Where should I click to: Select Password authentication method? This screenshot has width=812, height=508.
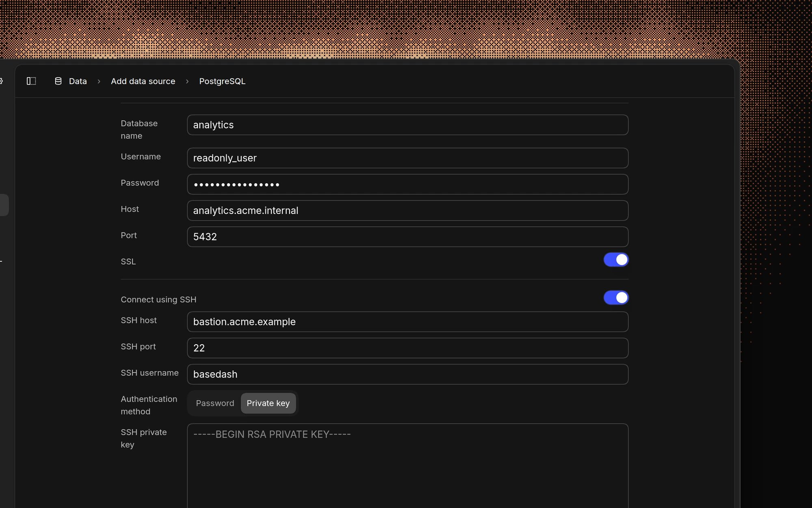click(215, 403)
